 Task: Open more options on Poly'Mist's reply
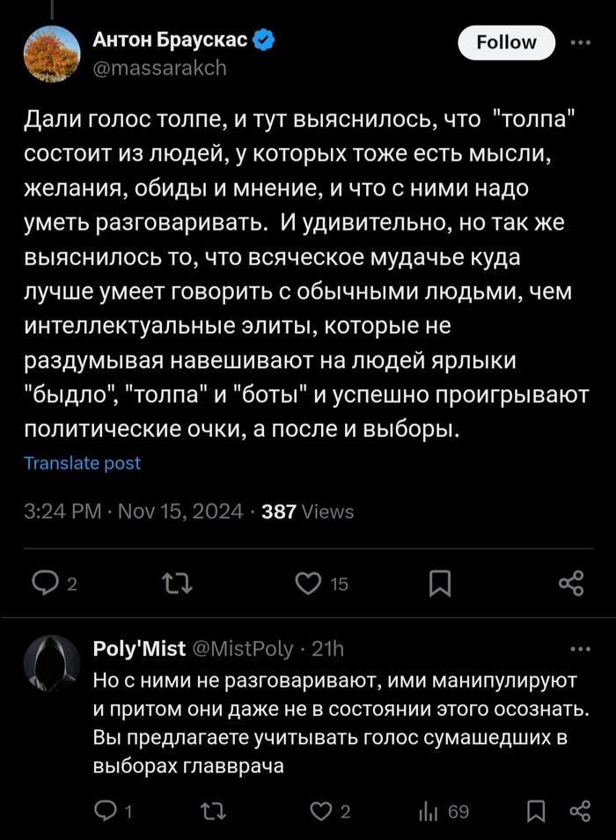[x=581, y=649]
